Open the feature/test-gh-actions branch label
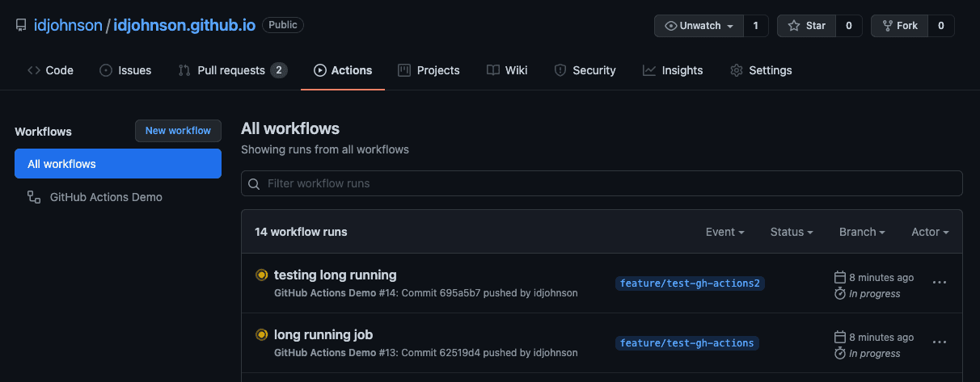This screenshot has height=382, width=980. click(x=687, y=343)
